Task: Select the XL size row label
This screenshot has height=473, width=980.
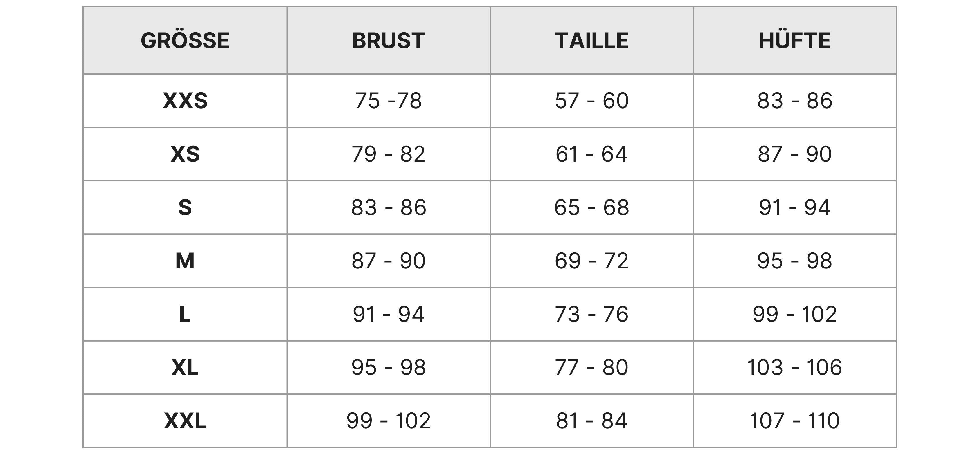Action: pyautogui.click(x=185, y=368)
